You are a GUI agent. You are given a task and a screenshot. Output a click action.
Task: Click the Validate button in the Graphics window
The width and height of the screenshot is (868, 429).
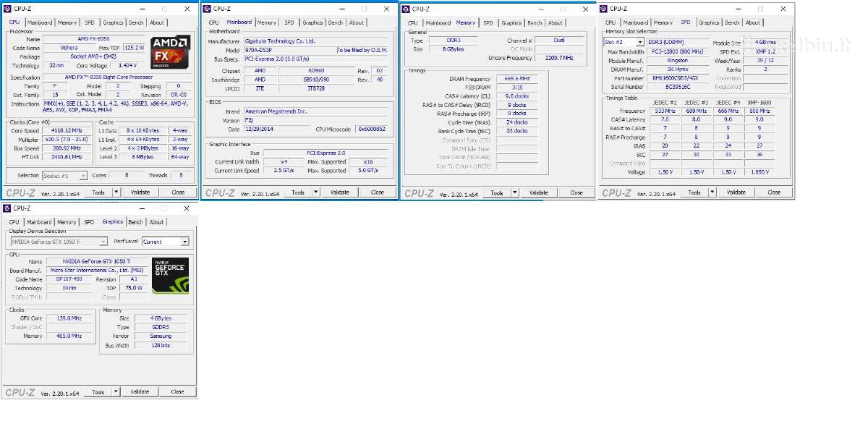pyautogui.click(x=139, y=392)
